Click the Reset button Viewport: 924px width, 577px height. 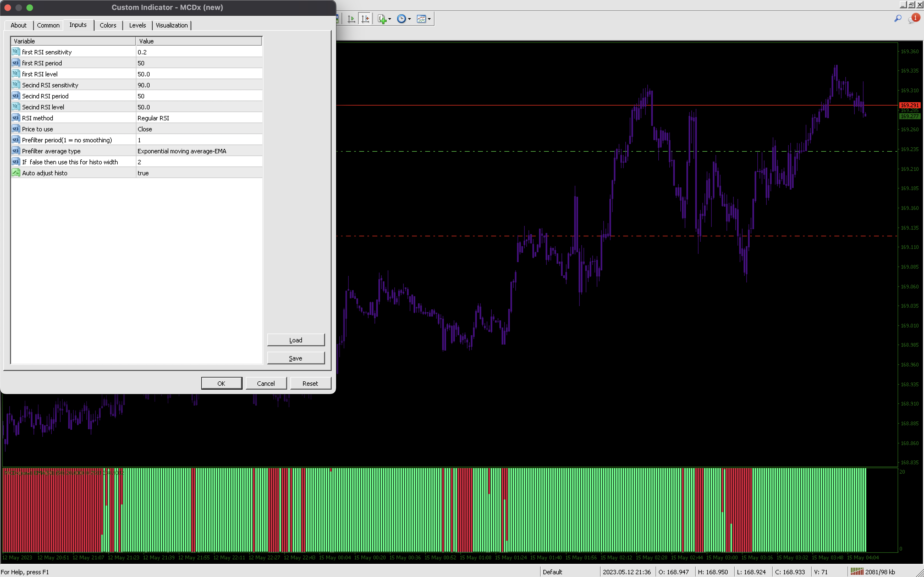tap(310, 384)
